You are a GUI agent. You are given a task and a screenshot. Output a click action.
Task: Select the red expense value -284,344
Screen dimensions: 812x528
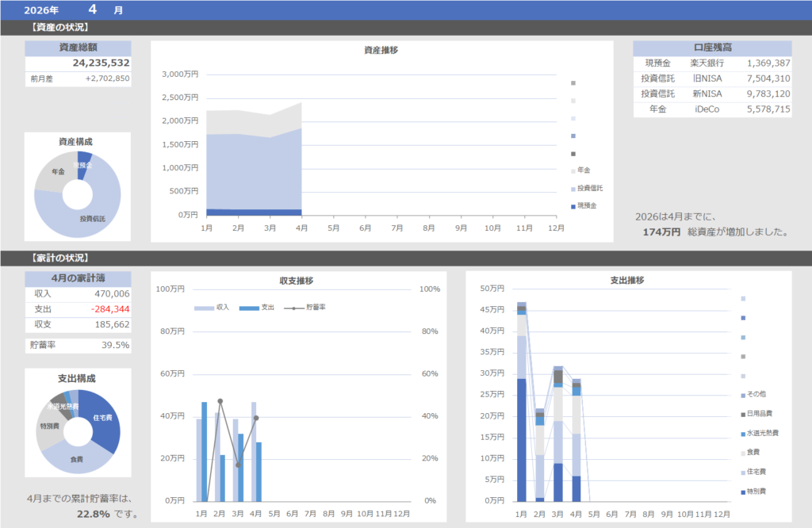(109, 309)
